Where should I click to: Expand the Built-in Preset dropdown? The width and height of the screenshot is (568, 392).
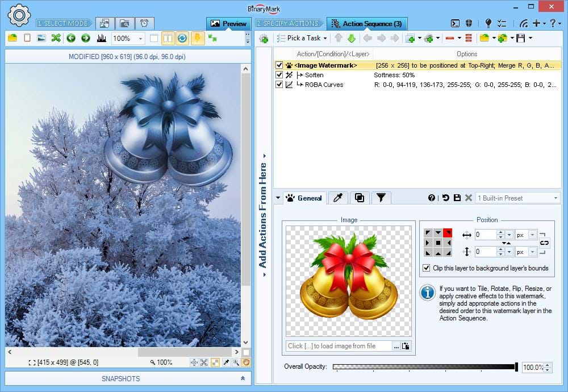point(556,198)
